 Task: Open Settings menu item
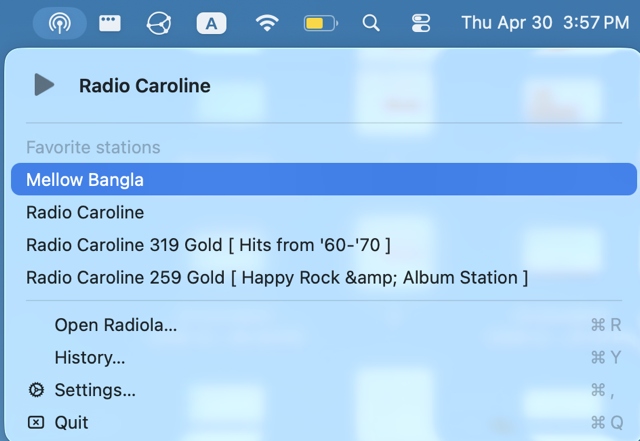click(x=324, y=390)
